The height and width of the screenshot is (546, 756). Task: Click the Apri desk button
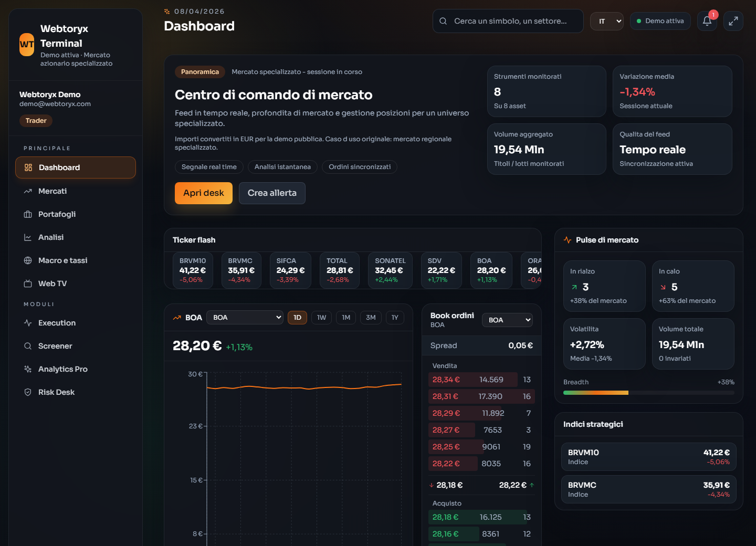tap(203, 193)
